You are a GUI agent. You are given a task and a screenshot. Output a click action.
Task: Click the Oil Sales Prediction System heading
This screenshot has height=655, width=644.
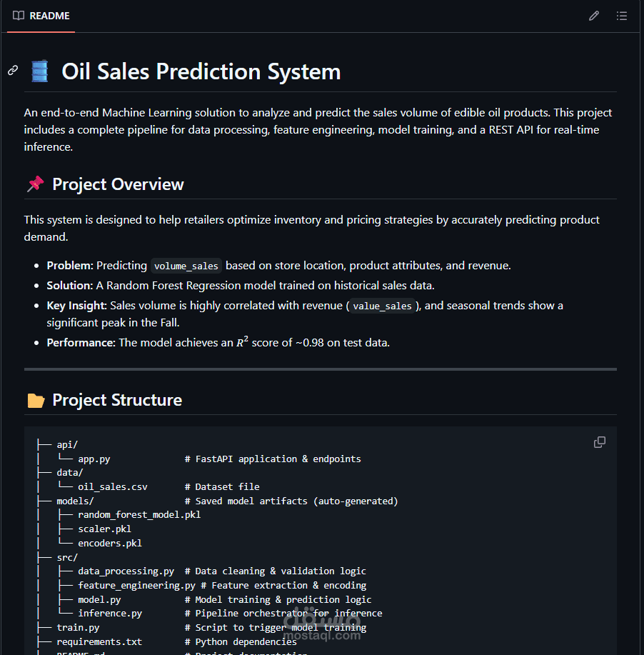201,71
